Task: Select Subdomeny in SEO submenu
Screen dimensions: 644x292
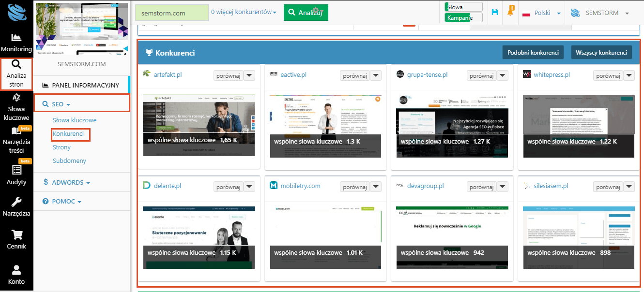Action: 69,161
